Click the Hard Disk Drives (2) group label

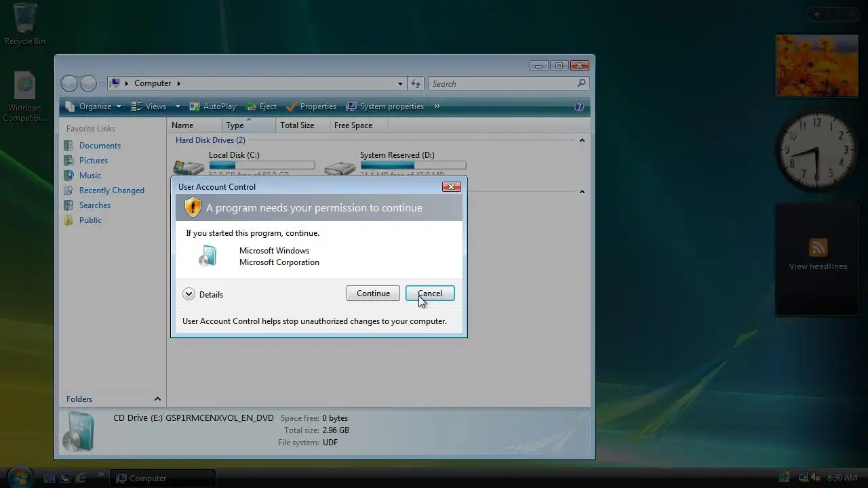click(x=210, y=140)
